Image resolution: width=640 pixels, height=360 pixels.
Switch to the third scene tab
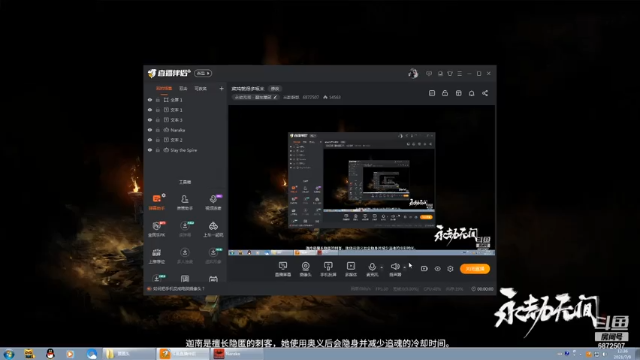[x=200, y=89]
